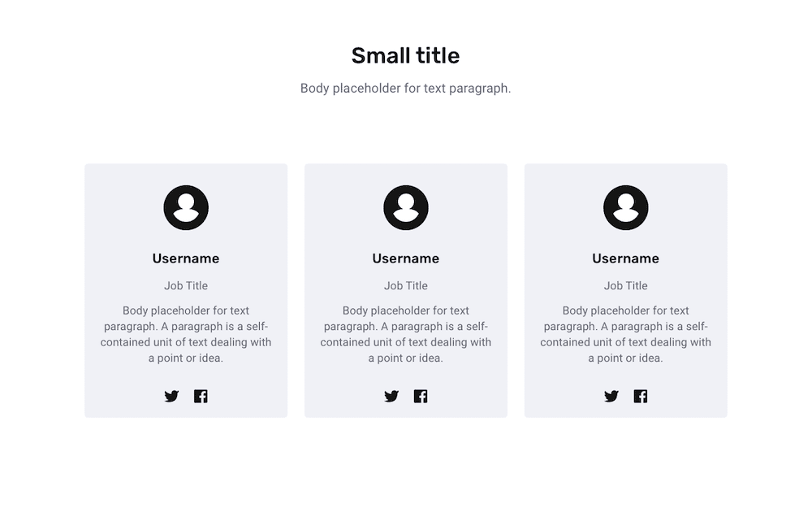
Task: Open Twitter link in the middle card
Action: [391, 397]
